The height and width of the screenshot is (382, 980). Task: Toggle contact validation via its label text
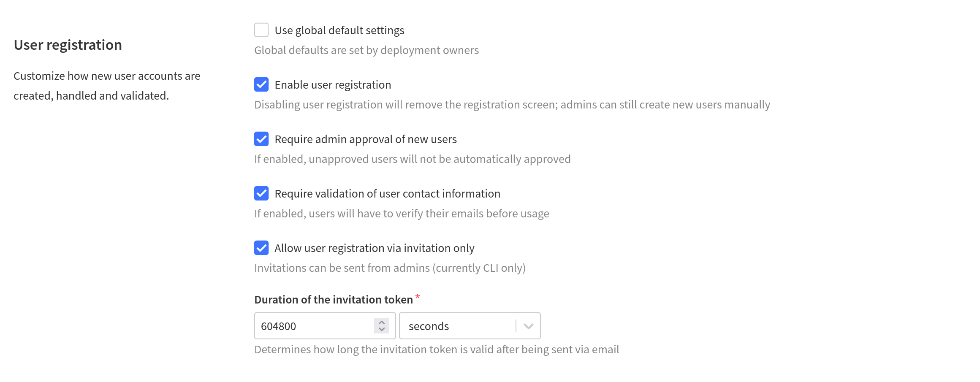(387, 193)
